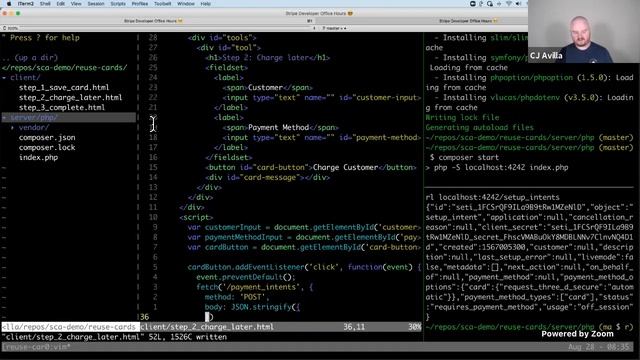Click the CJ Avilla video thumbnail

[x=584, y=31]
